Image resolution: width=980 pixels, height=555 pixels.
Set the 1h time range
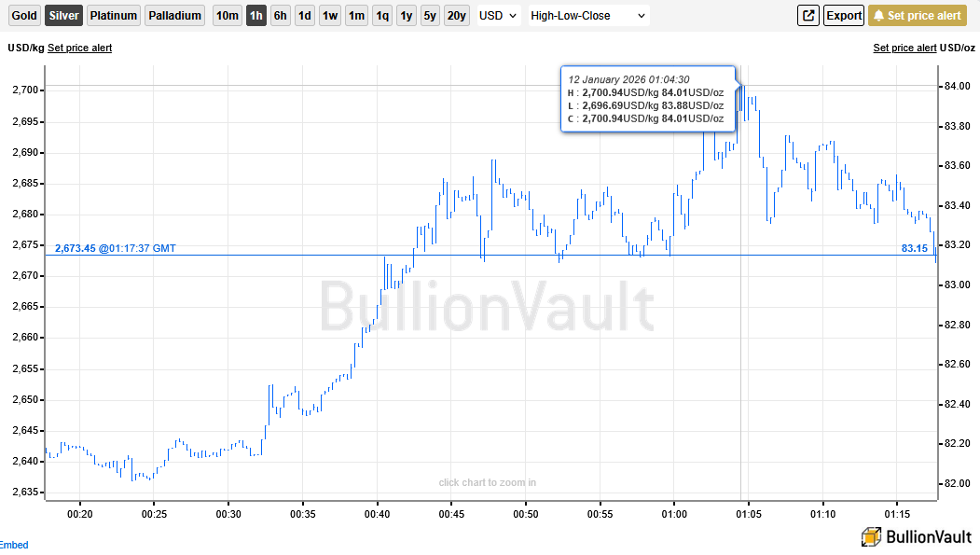pyautogui.click(x=256, y=16)
